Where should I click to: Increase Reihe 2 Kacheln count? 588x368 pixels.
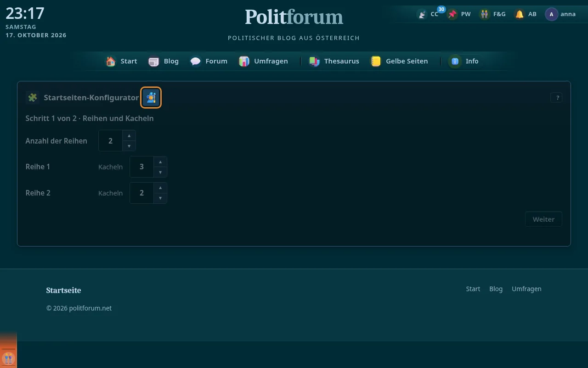[x=160, y=188]
